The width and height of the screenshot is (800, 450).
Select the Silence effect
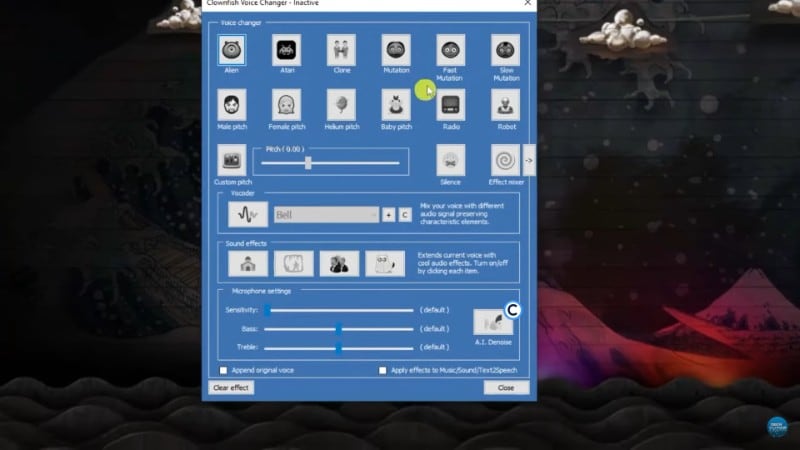[x=451, y=160]
